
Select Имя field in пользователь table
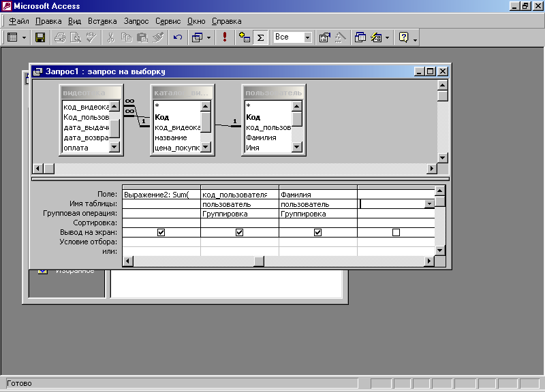pyautogui.click(x=268, y=148)
